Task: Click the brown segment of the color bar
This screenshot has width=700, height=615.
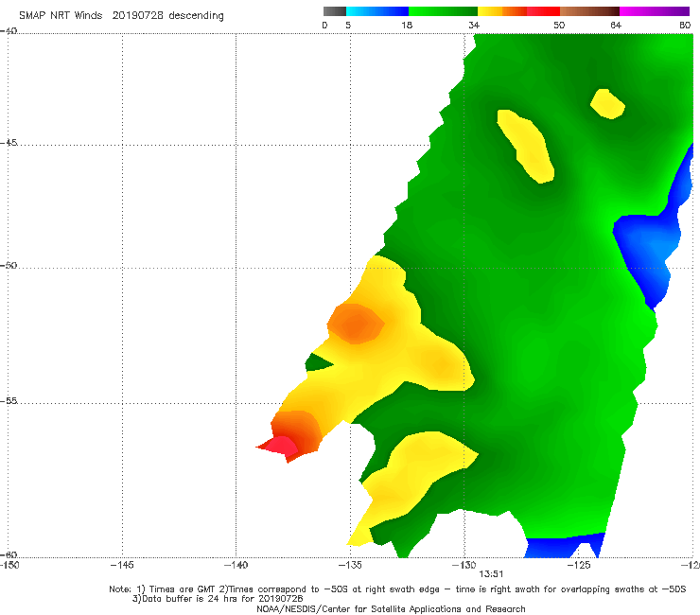Action: (x=589, y=11)
